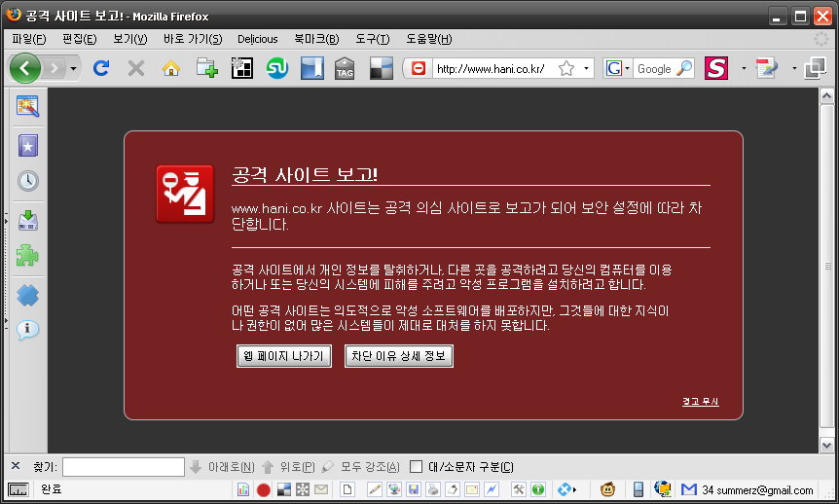Viewport: 839px width, 504px height.
Task: Open the back/forward history dropdown
Action: 73,68
